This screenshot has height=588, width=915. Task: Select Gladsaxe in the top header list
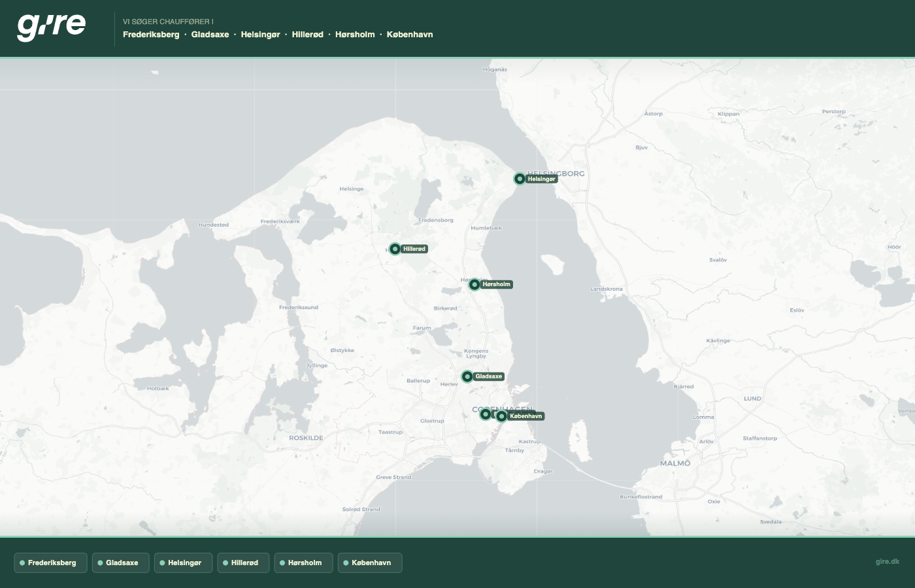coord(210,35)
